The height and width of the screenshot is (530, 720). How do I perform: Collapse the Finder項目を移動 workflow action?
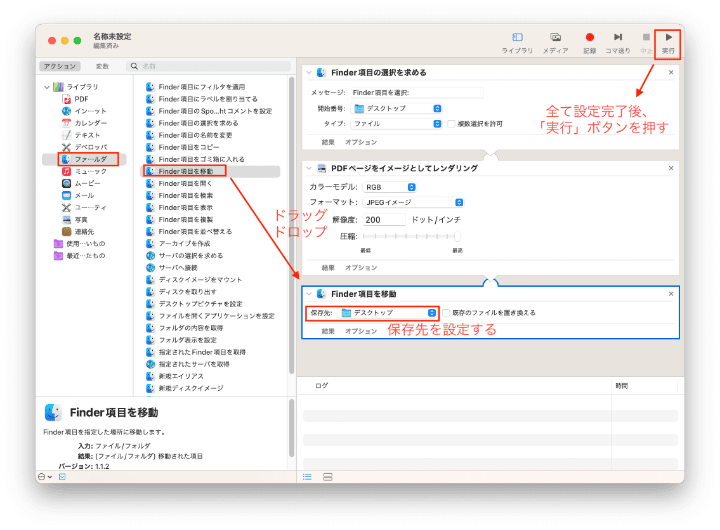(x=309, y=294)
